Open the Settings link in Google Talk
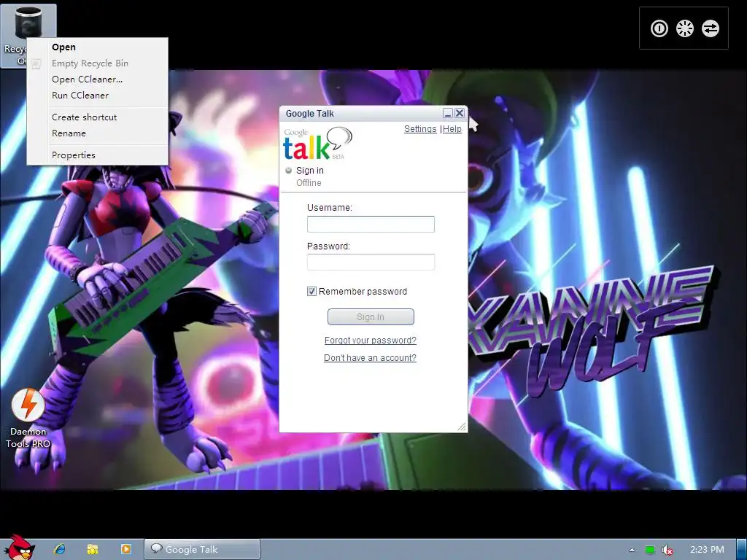Screen dimensions: 747x560 click(x=420, y=129)
